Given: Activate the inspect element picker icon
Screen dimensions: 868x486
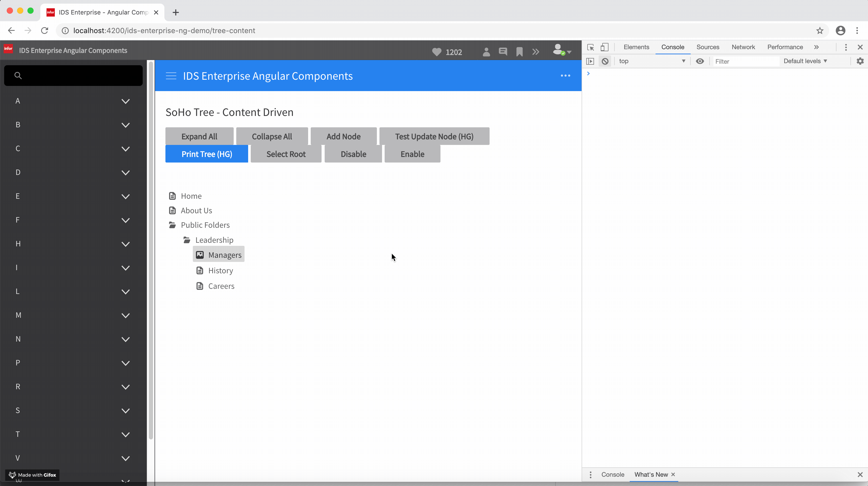Looking at the screenshot, I should tap(590, 47).
